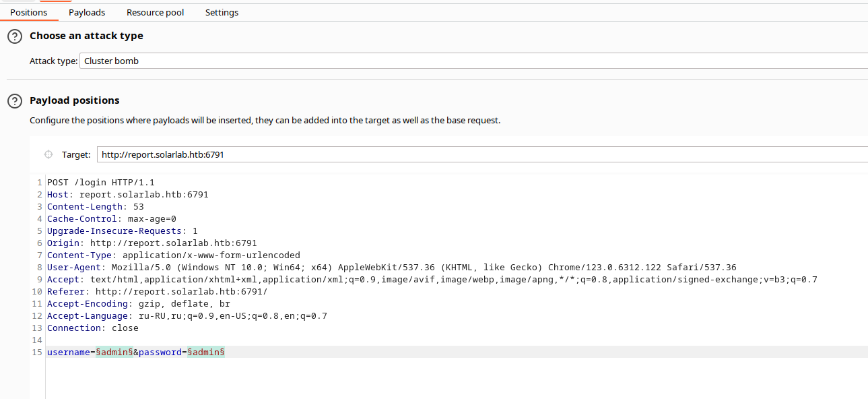The image size is (868, 399).
Task: Click the POST /login request line
Action: pos(101,183)
